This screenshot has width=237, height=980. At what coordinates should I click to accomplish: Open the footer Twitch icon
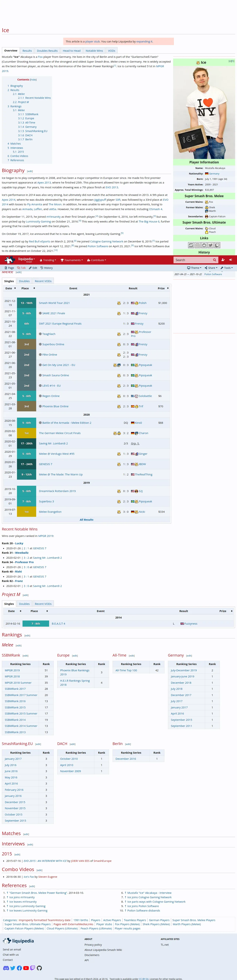[x=32, y=968]
